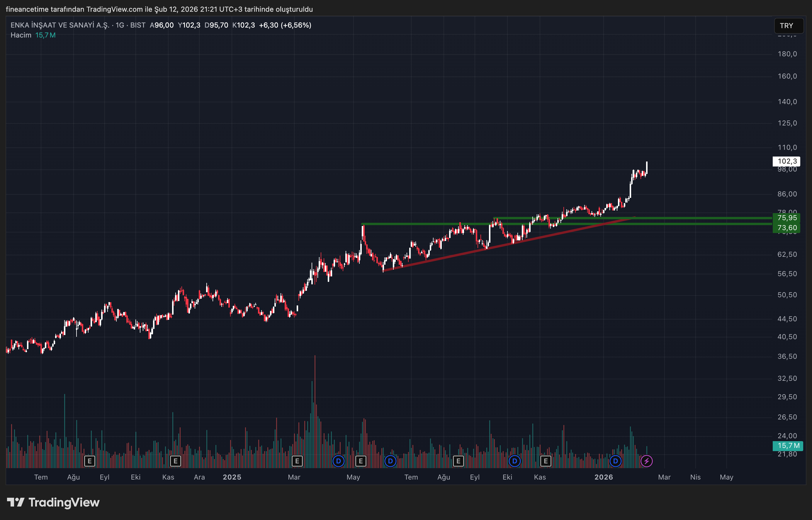Click the 110,0 value on the price scale

point(787,147)
